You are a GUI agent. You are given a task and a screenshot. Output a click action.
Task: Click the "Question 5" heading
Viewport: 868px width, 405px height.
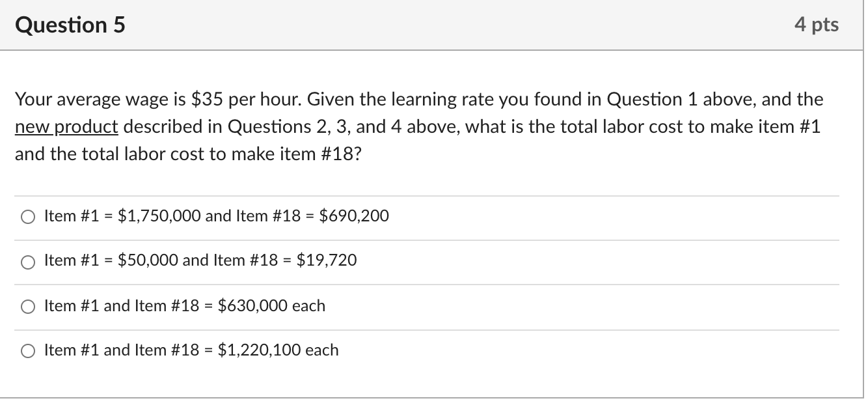pyautogui.click(x=70, y=25)
